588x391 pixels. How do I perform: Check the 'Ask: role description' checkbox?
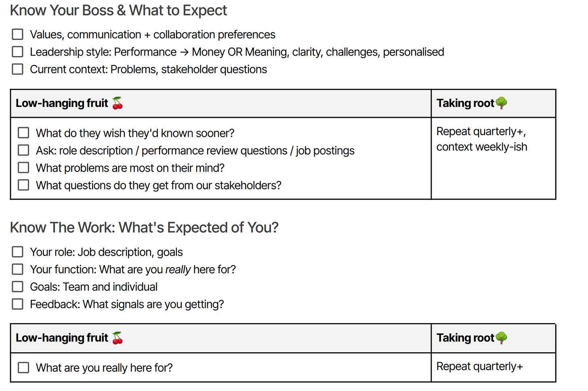coord(23,150)
